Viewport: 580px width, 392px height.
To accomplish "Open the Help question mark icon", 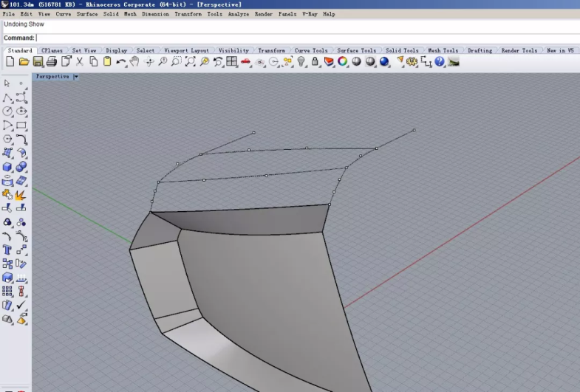I will click(x=440, y=62).
